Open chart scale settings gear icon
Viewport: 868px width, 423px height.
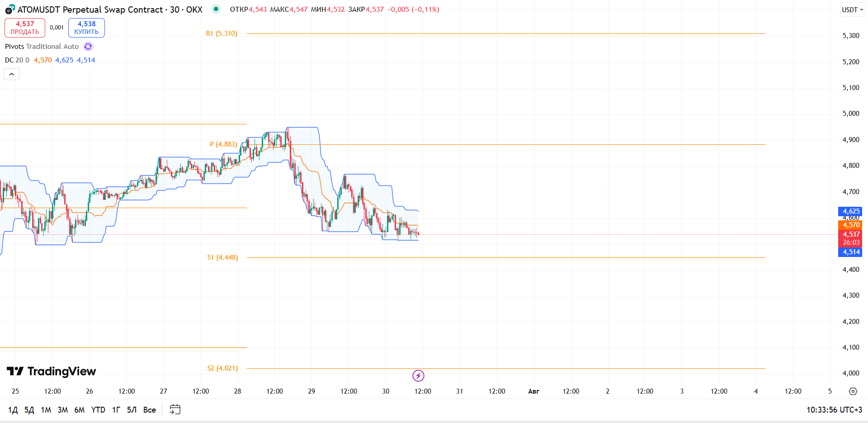(x=853, y=391)
